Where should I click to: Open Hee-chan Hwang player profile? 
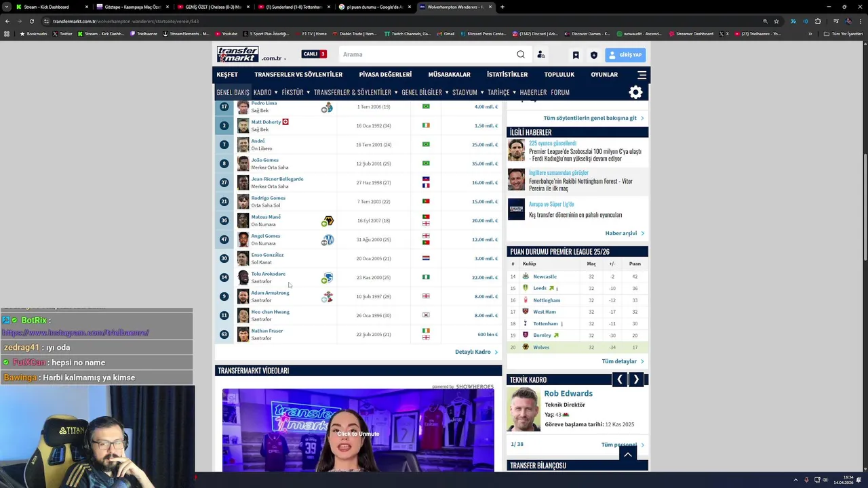tap(270, 312)
